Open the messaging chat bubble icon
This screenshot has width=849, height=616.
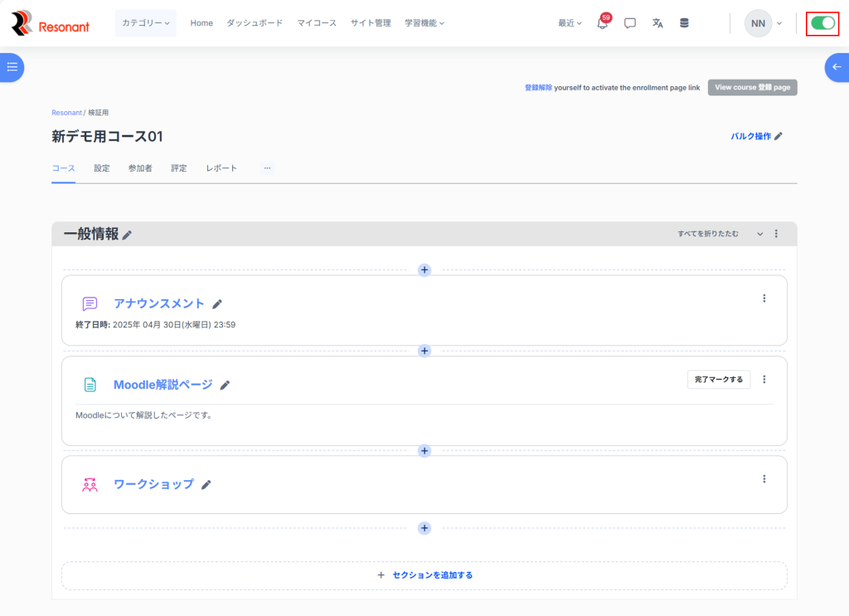630,23
